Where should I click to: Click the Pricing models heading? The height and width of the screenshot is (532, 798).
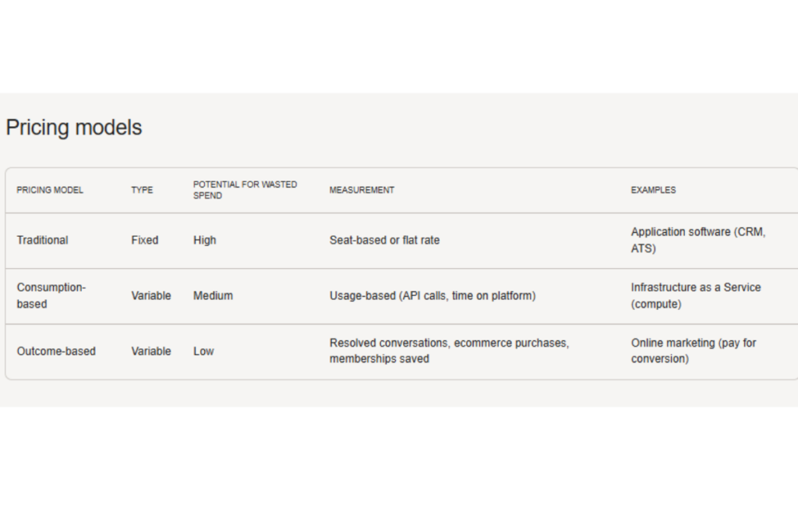tap(74, 127)
